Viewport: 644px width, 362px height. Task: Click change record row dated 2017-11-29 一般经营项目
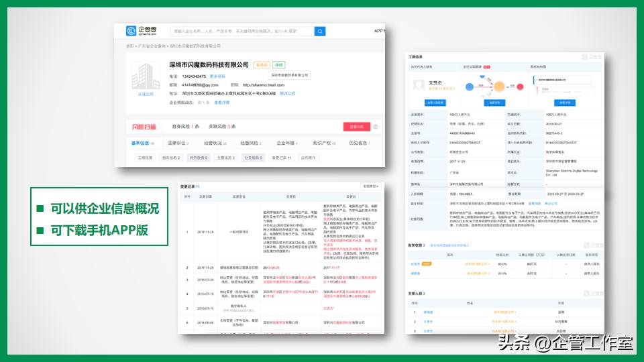[x=281, y=232]
